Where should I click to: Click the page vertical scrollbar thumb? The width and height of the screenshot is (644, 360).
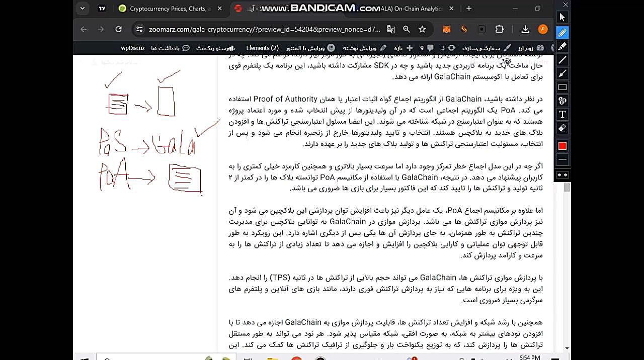tap(567, 187)
